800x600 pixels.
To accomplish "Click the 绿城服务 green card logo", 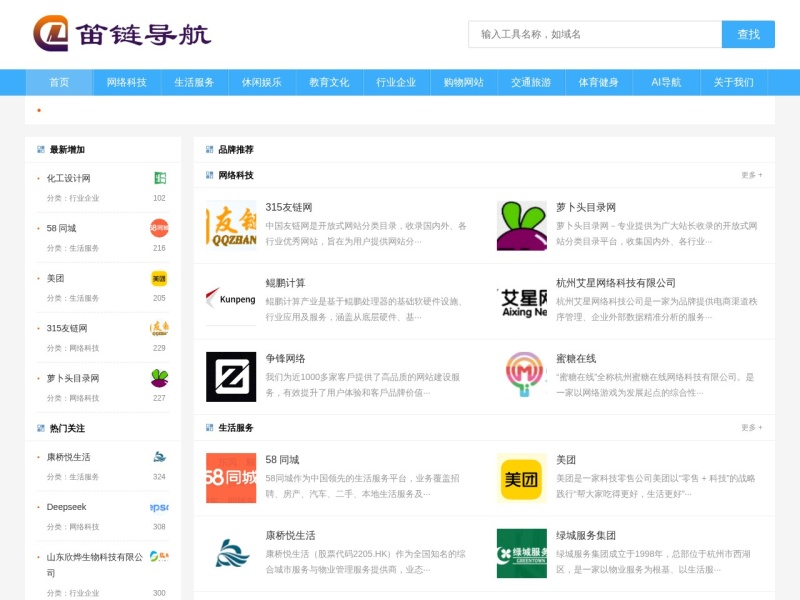I will pos(522,554).
